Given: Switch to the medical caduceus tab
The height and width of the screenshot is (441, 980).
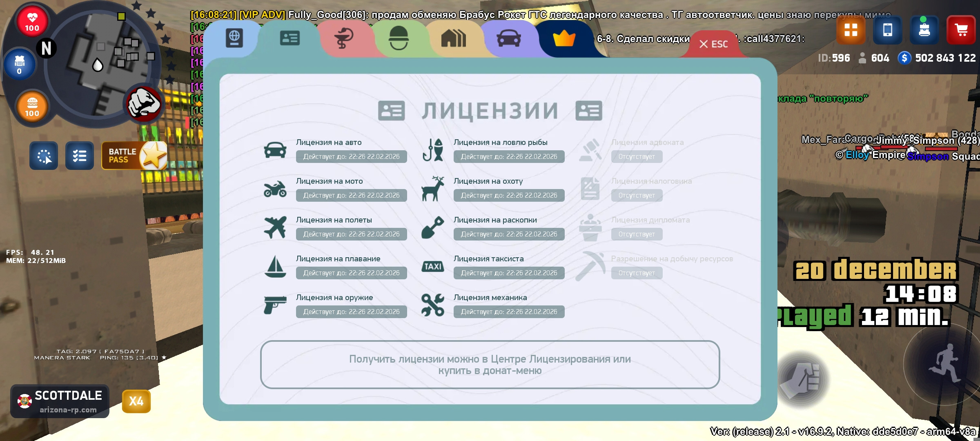Looking at the screenshot, I should pyautogui.click(x=344, y=39).
